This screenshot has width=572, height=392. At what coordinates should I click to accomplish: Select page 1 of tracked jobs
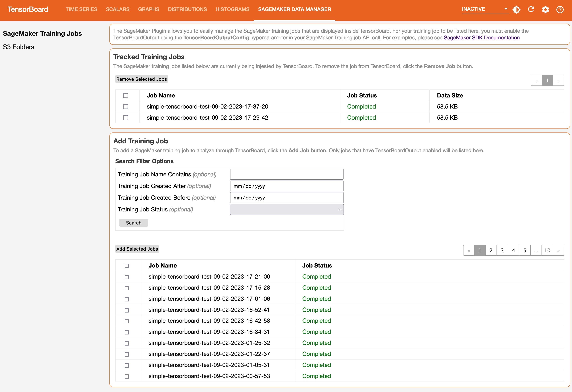[x=547, y=80]
